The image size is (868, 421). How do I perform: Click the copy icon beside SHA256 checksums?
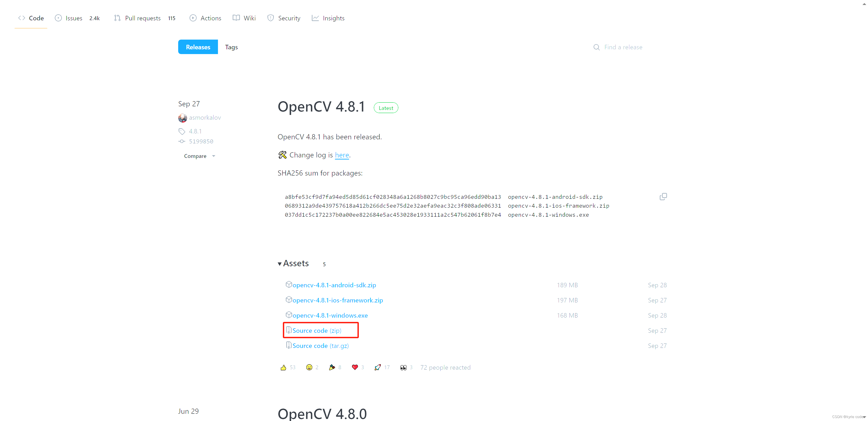(663, 196)
